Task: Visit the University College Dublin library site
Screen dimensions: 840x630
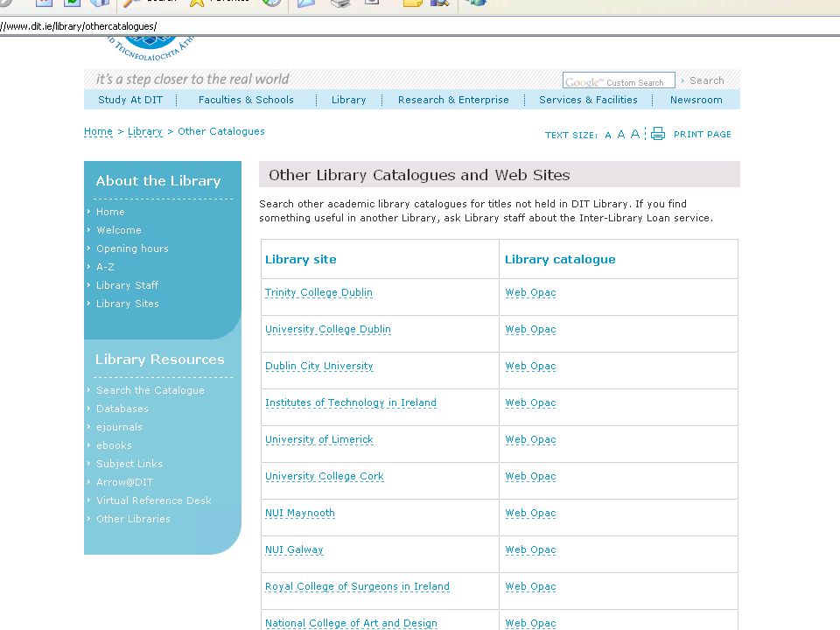Action: point(328,329)
